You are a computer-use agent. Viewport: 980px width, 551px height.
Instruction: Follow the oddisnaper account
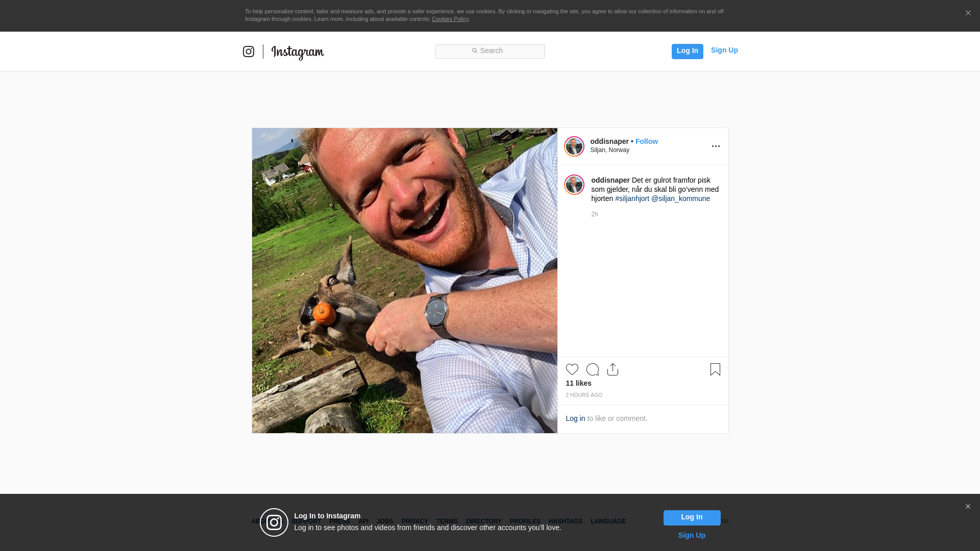[x=647, y=141]
